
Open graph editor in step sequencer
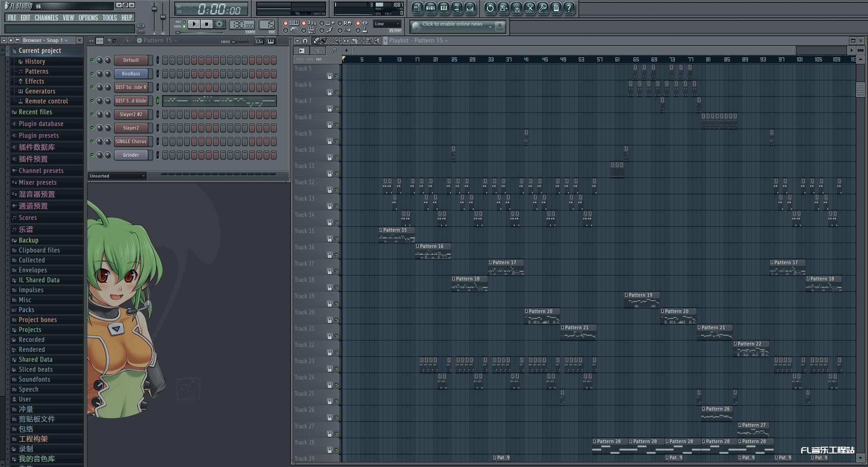[x=259, y=41]
